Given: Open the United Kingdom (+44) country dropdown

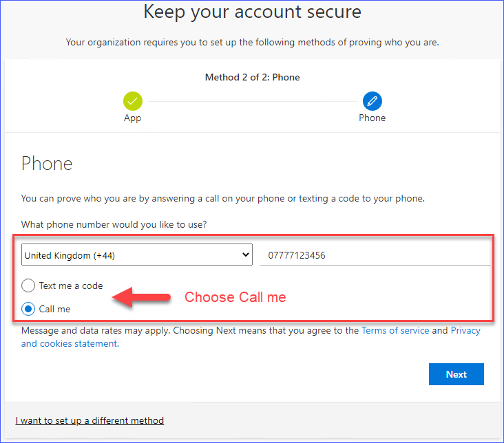Looking at the screenshot, I should pyautogui.click(x=136, y=255).
